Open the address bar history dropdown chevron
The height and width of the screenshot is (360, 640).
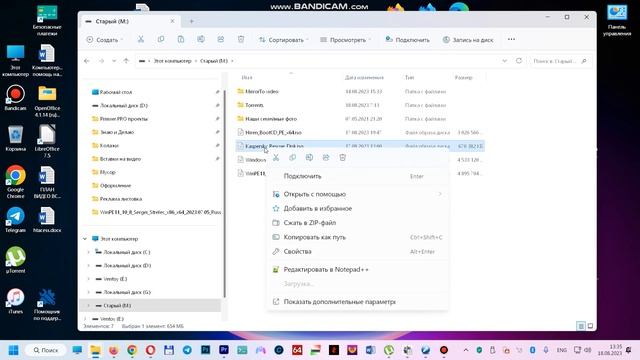[504, 61]
